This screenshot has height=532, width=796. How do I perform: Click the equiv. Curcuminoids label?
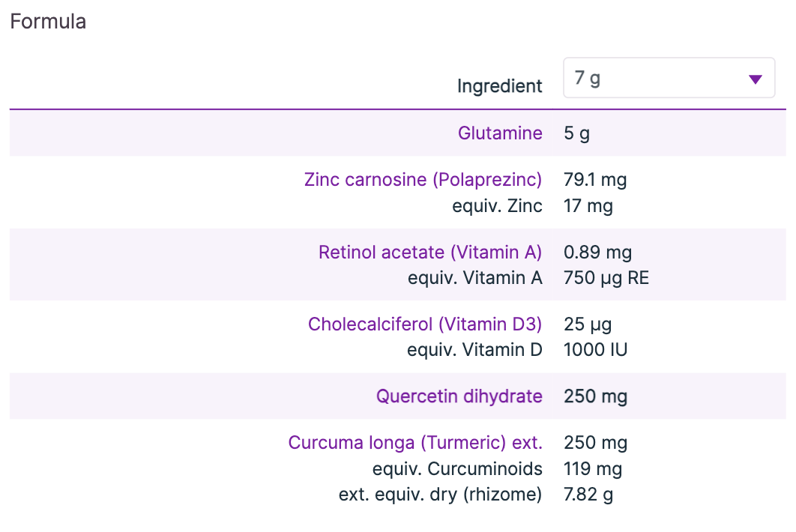pyautogui.click(x=457, y=469)
